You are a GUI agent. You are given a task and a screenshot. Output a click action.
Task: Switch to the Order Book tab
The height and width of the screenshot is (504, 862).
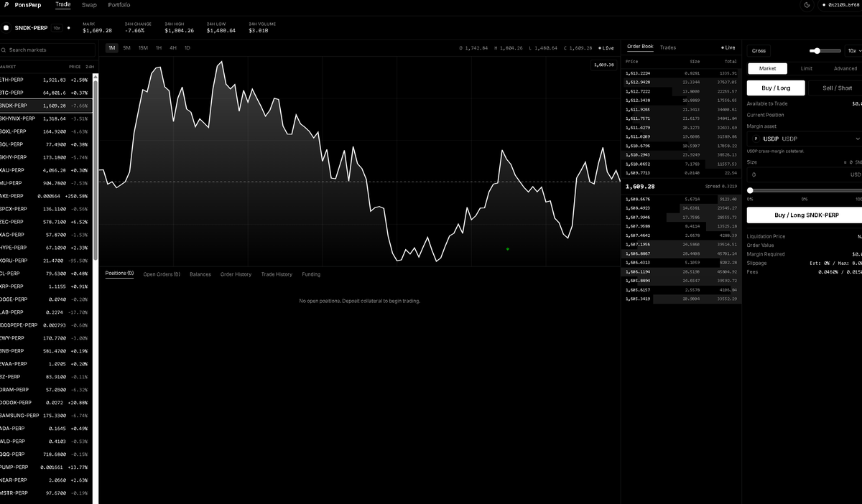tap(640, 47)
